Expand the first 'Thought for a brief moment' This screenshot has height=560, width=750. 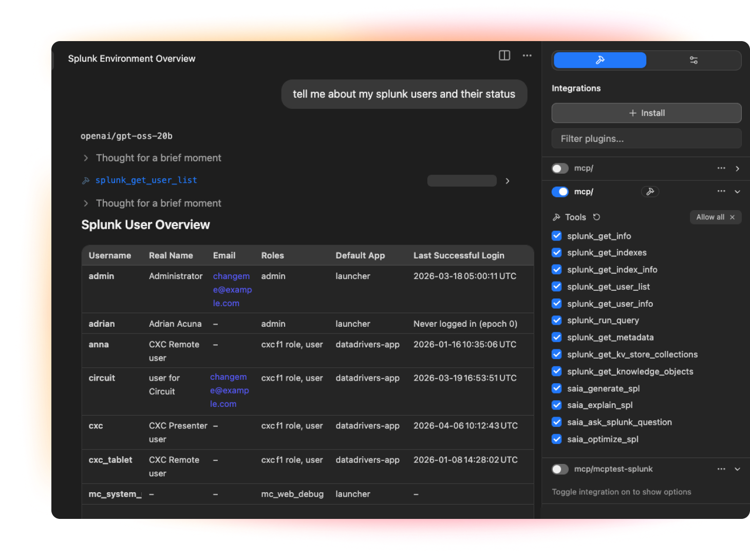coord(86,158)
